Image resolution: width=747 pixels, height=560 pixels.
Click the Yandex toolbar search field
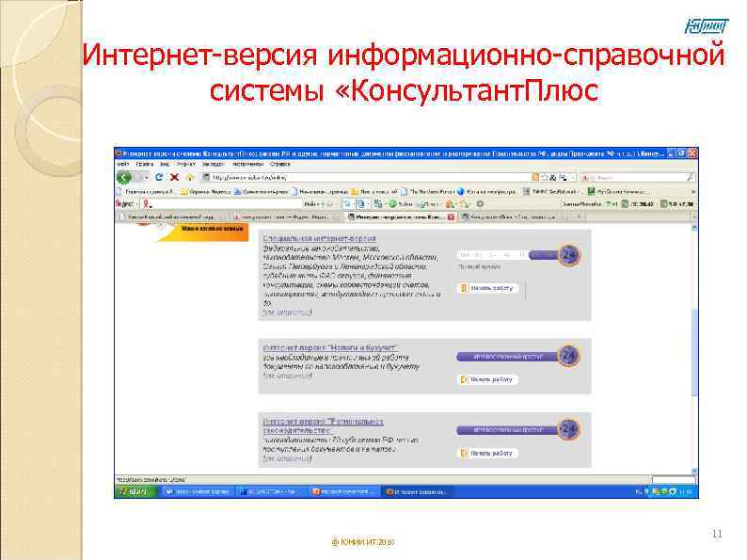coord(222,204)
